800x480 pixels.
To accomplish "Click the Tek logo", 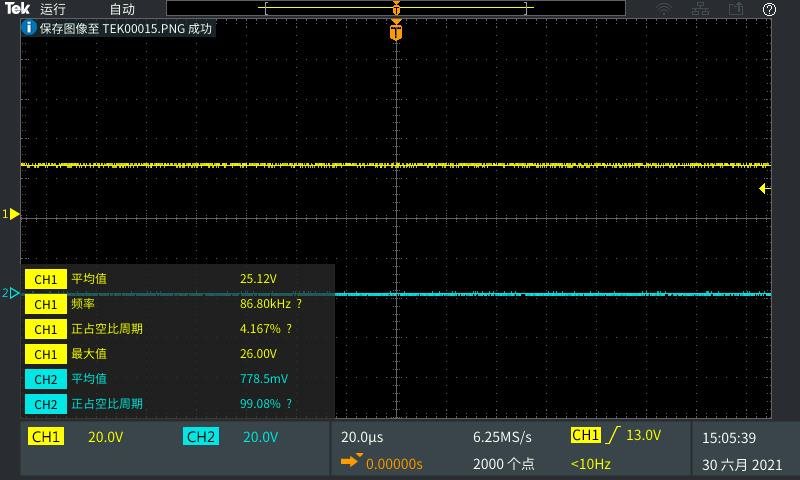I will 17,8.
